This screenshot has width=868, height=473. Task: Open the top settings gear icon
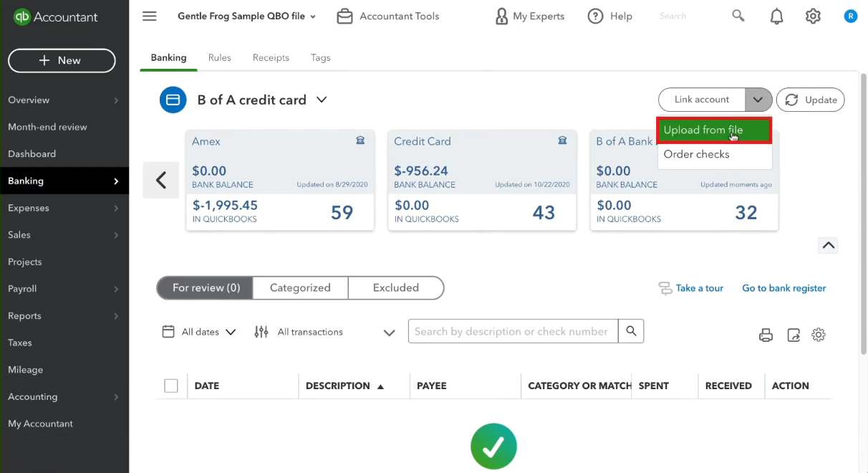coord(813,16)
